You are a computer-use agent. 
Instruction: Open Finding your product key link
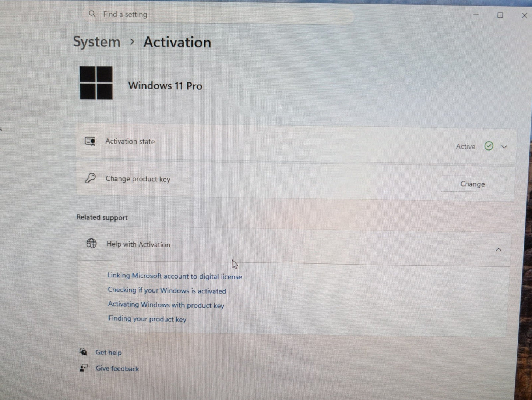(x=147, y=319)
